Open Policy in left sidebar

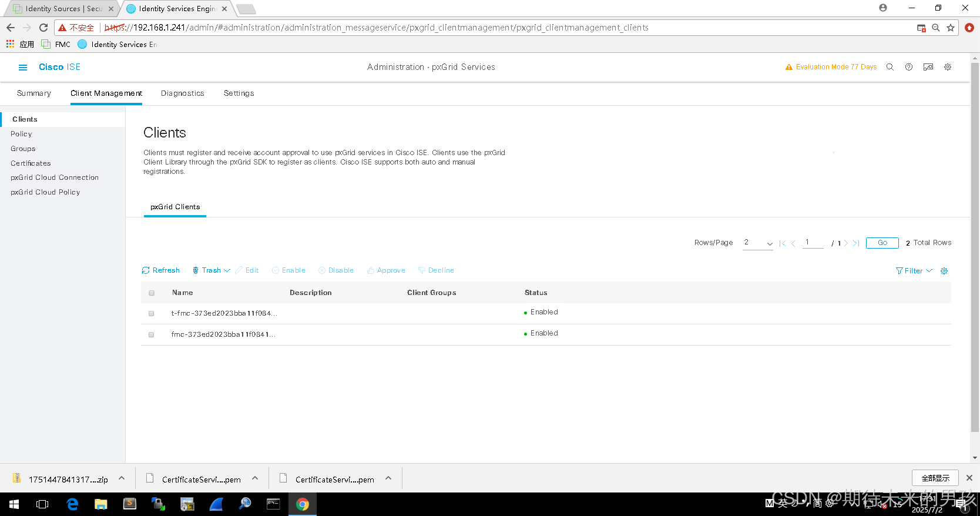click(x=21, y=134)
